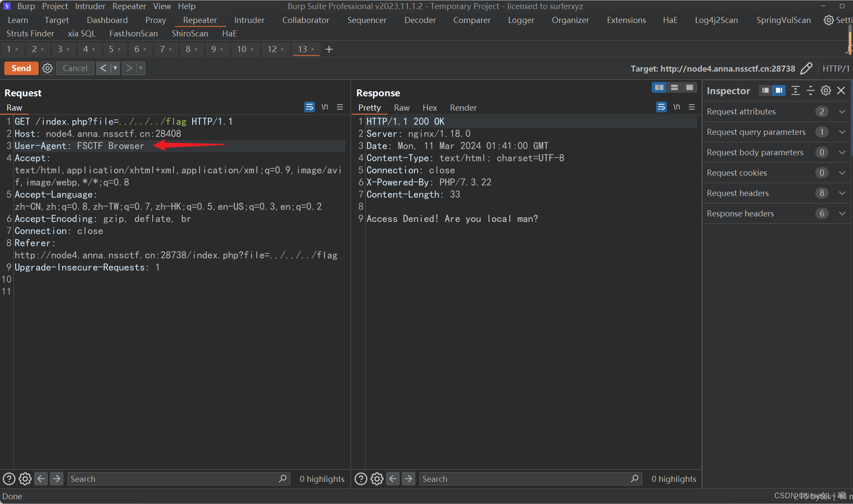Select combined tabbed view layout
Viewport: 853px width, 504px height.
pos(689,88)
